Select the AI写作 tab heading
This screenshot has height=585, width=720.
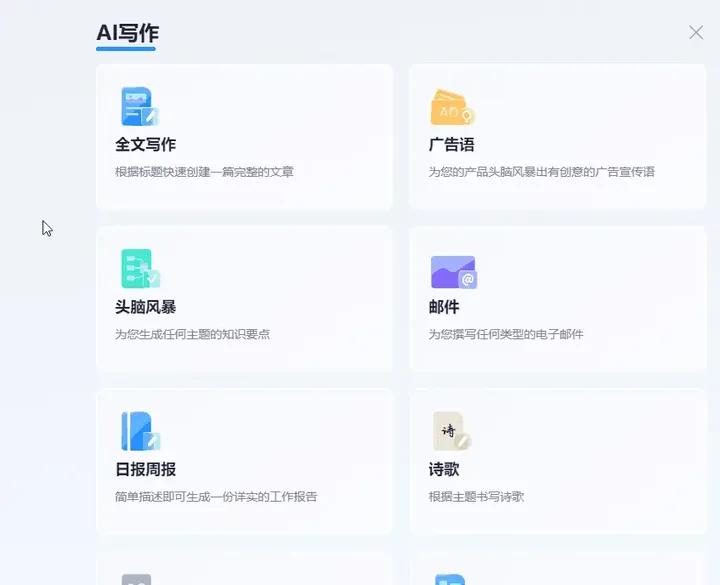(x=127, y=33)
